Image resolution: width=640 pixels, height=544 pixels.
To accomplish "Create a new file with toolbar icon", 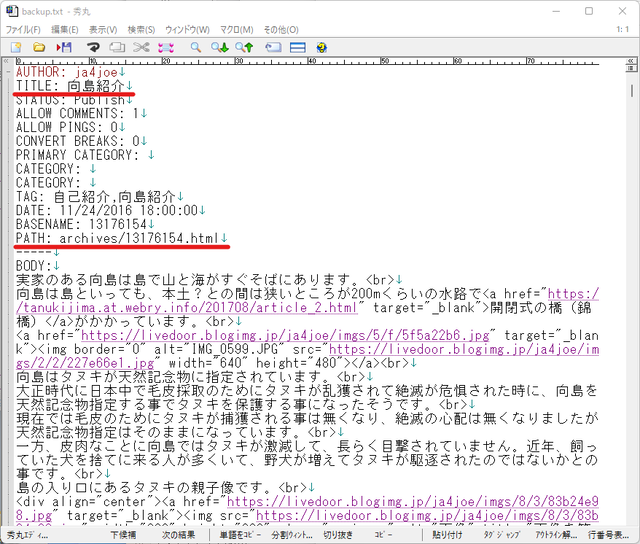I will pos(16,47).
